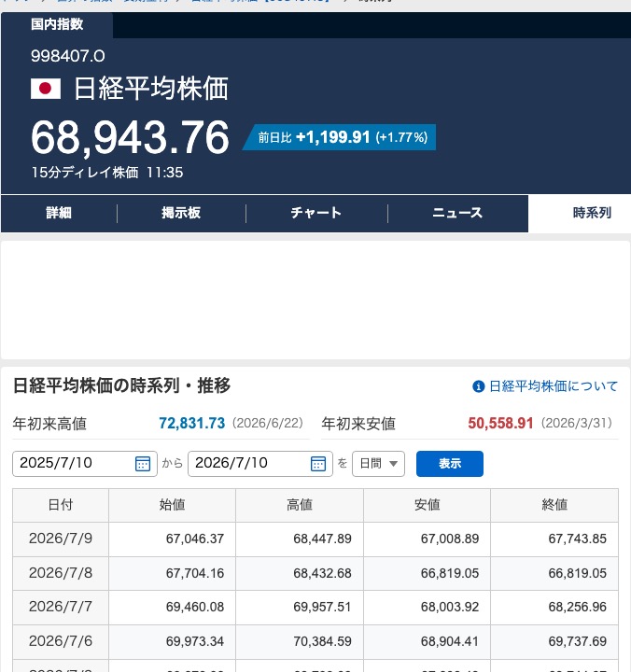The image size is (631, 672).
Task: Click opening value 67,046.37
Action: click(195, 539)
